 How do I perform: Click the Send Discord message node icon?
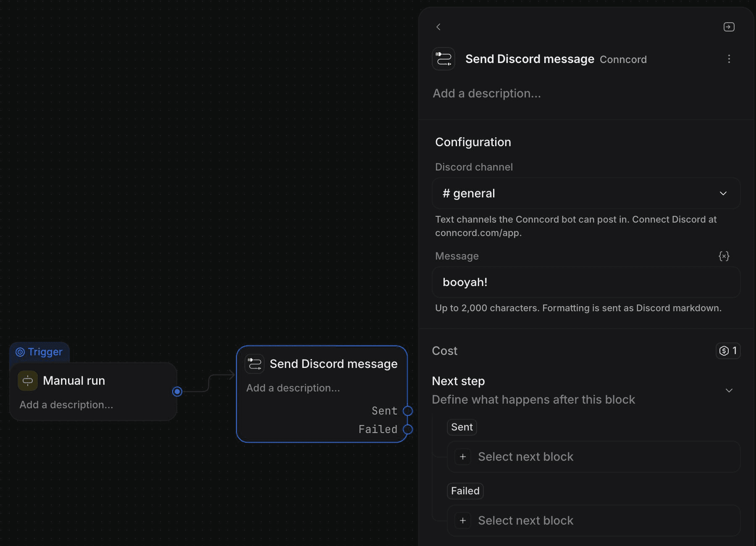[255, 364]
